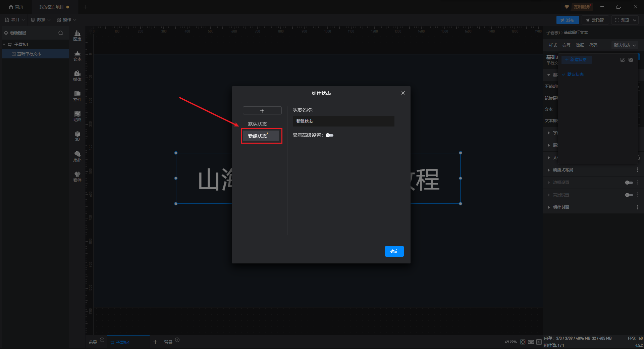Click the 状态名称 input field

(x=343, y=121)
